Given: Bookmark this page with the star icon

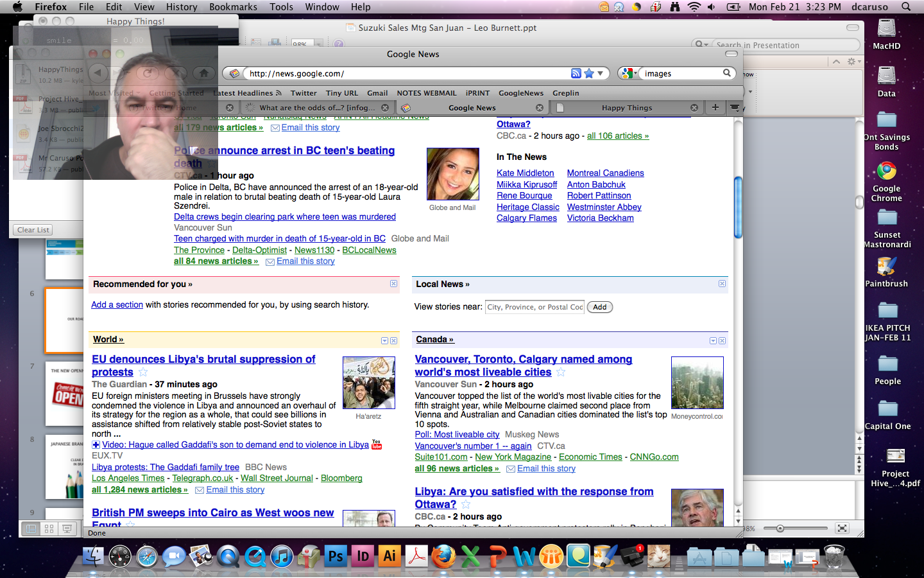Looking at the screenshot, I should pos(589,73).
